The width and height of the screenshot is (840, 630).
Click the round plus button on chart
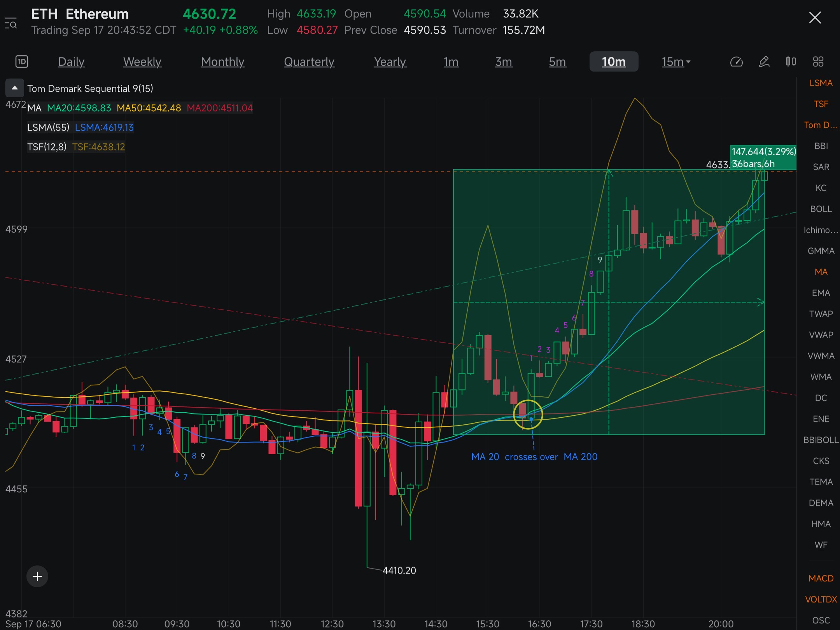[37, 576]
